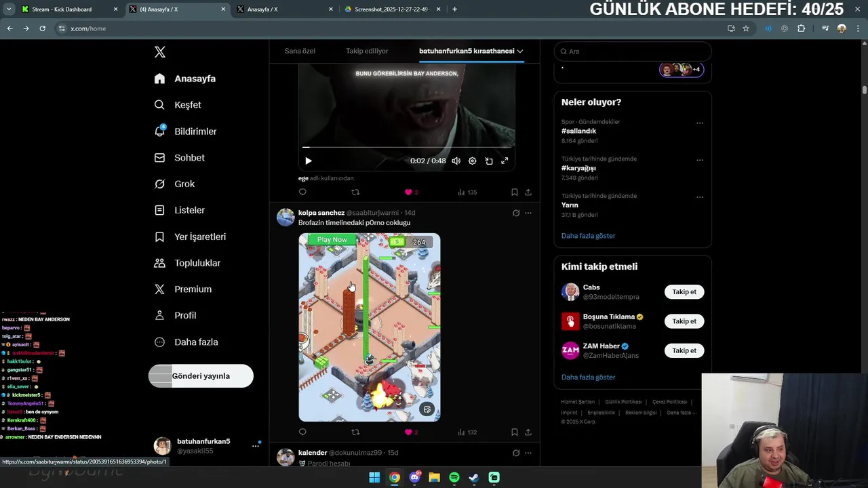Switch to the Sana özel tab
868x488 pixels.
tap(300, 51)
